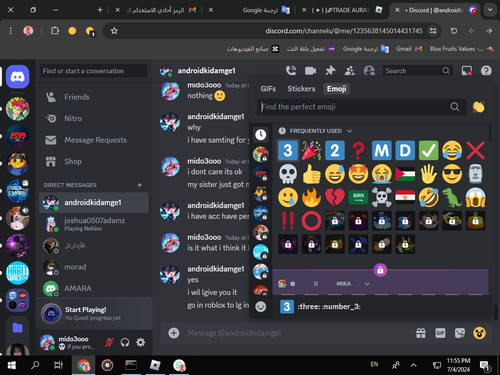Image resolution: width=500 pixels, height=375 pixels.
Task: Open Windows Start menu
Action: point(11,365)
